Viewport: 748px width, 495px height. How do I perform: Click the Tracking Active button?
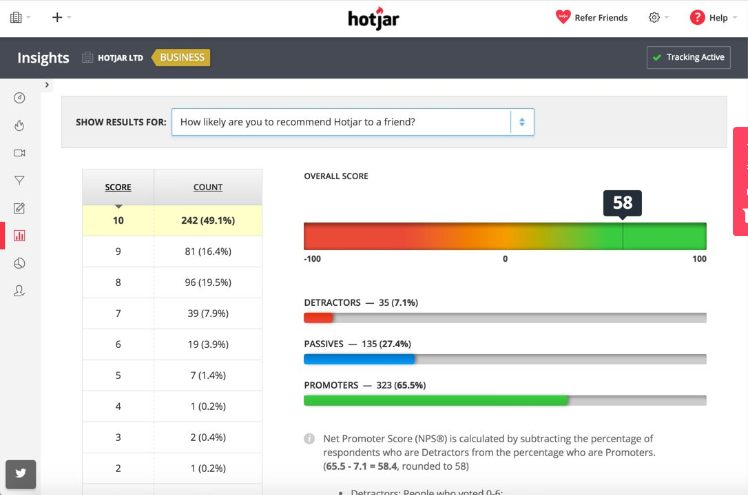688,57
